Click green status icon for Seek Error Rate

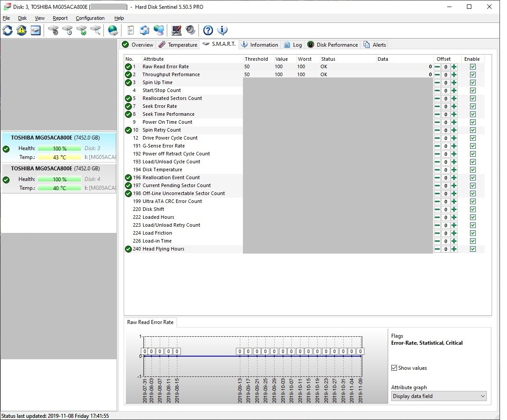pos(129,106)
